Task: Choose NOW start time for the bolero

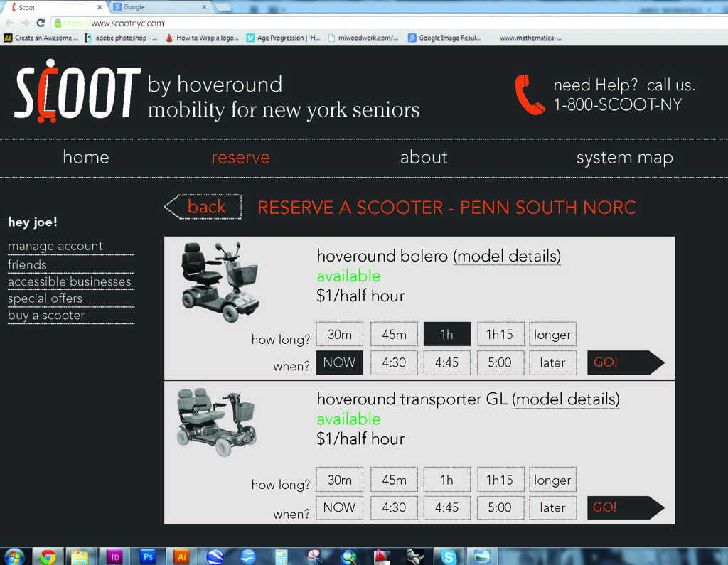Action: [339, 362]
